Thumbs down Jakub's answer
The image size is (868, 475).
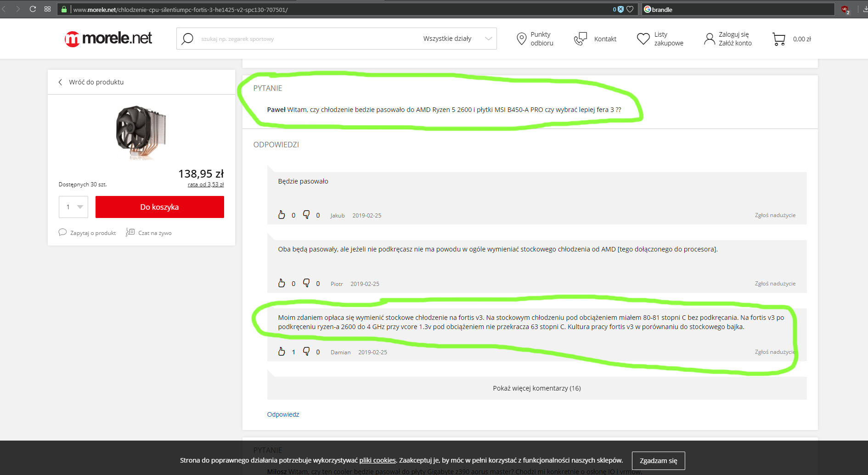click(306, 215)
